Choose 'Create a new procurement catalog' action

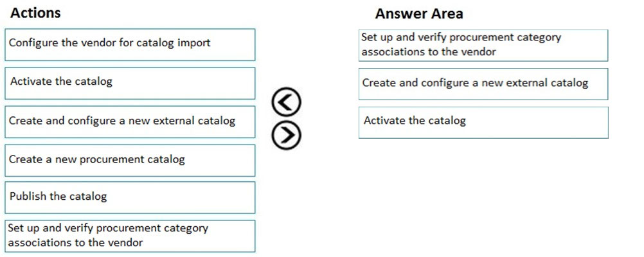tap(130, 161)
